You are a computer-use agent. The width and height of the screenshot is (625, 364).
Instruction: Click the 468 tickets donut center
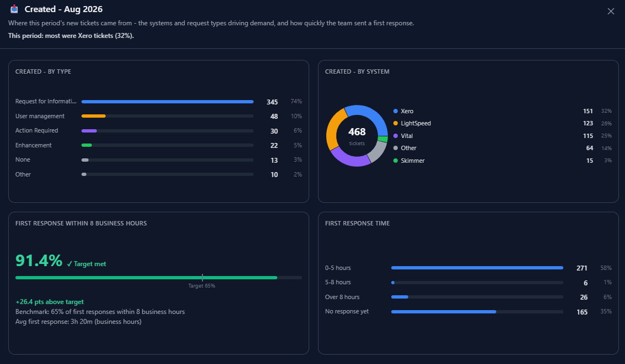point(357,136)
